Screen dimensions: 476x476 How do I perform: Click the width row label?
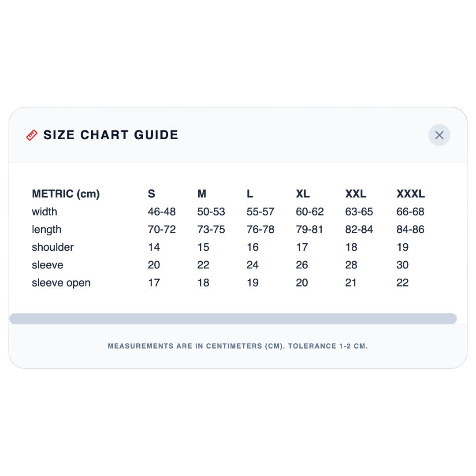tap(45, 212)
